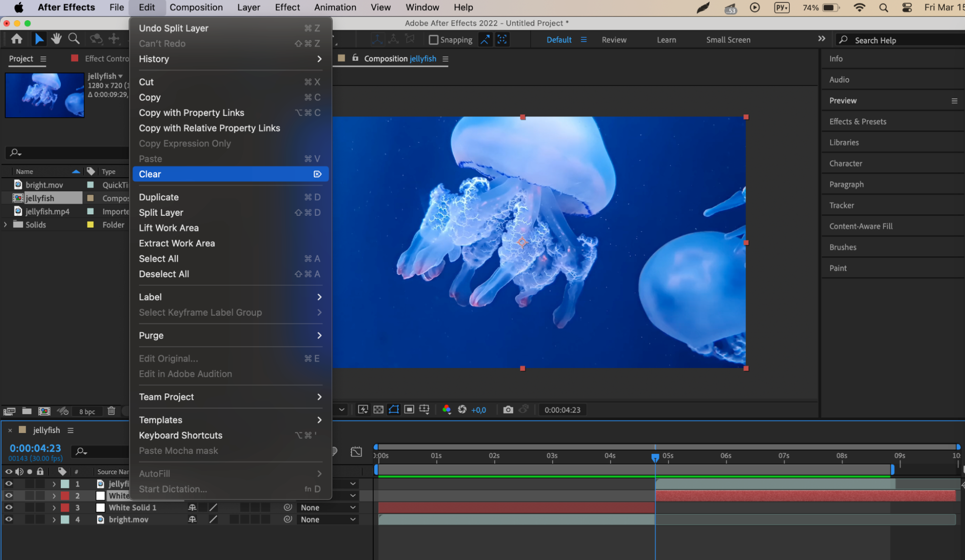Open the Effects & Presets panel
The image size is (965, 560).
coord(857,122)
